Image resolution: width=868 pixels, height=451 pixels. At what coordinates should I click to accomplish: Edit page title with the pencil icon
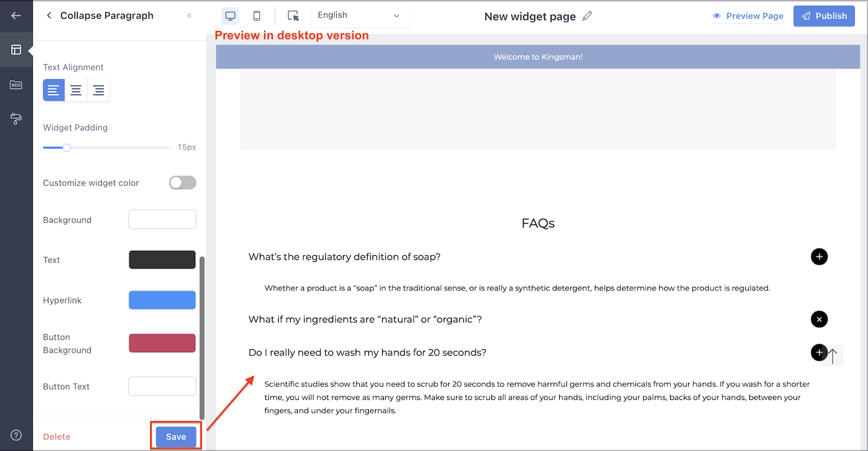(586, 16)
